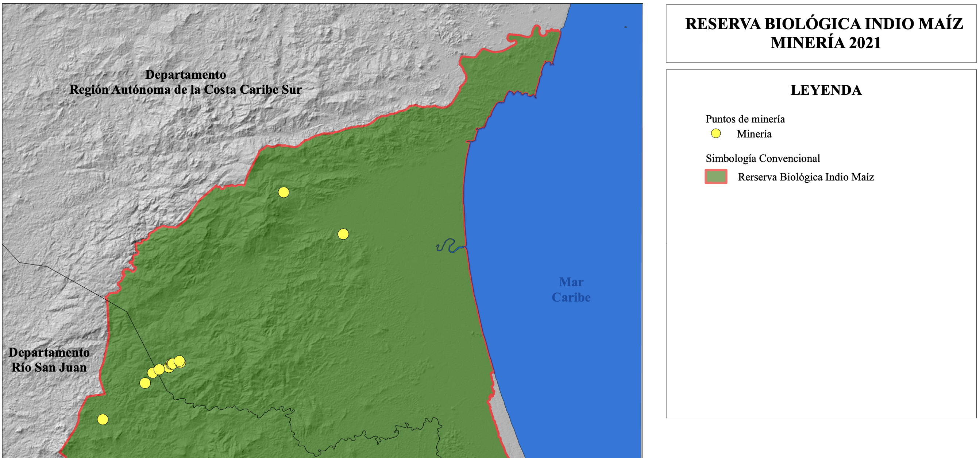Click the 'LEYENDA' heading
Viewport: 980px width, 458px height.
pos(826,90)
